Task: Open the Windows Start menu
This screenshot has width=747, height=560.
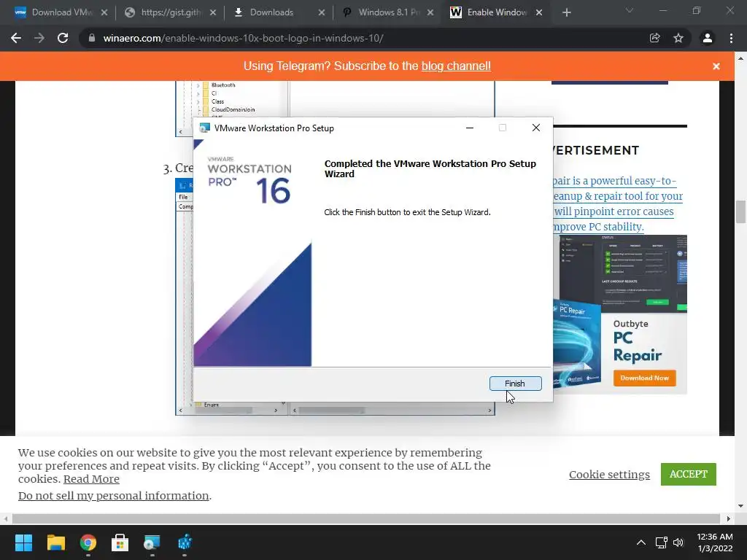Action: click(x=23, y=542)
